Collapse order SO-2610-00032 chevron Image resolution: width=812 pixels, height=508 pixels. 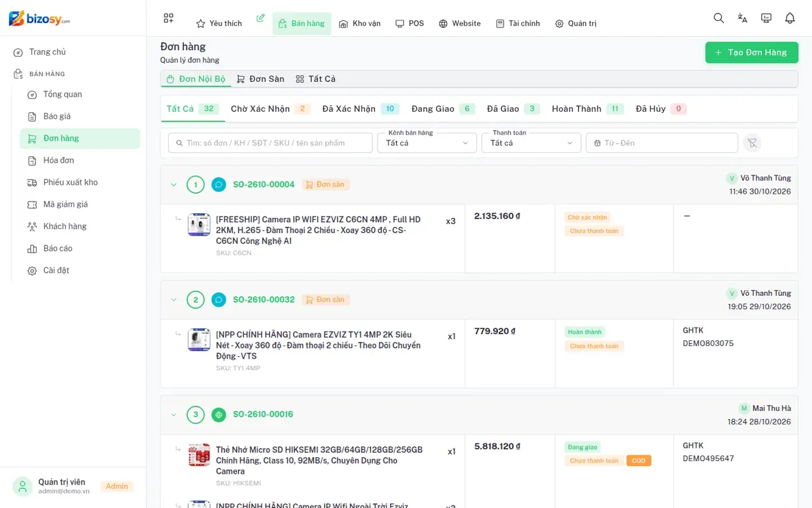click(174, 300)
